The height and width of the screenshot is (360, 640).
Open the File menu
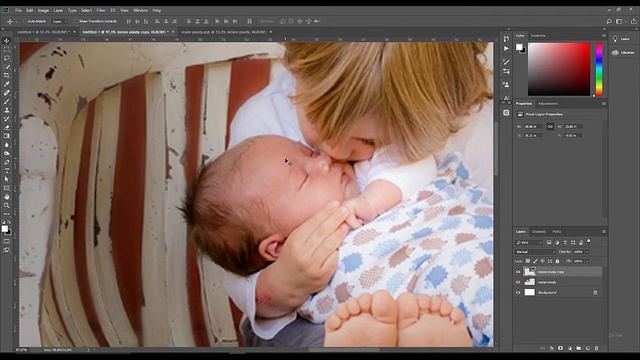pyautogui.click(x=18, y=10)
